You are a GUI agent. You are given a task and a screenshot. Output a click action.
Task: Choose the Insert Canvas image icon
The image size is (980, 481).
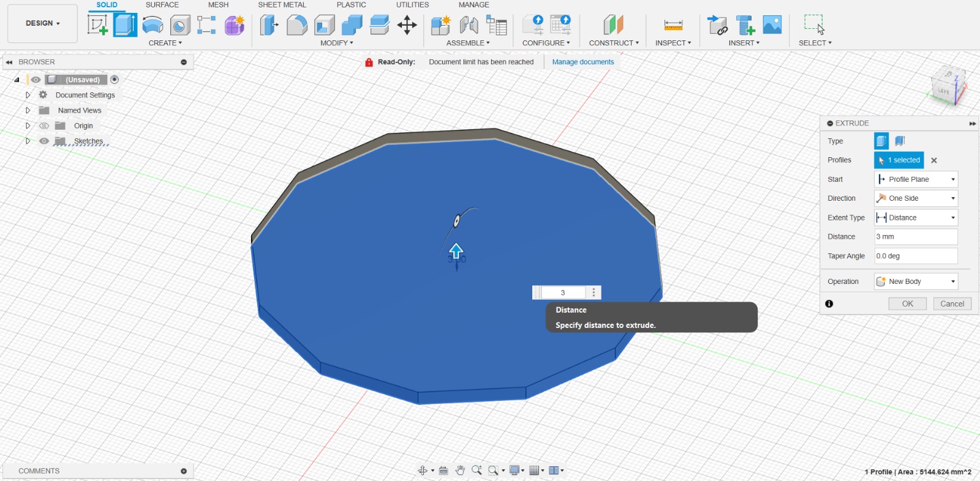pos(772,25)
